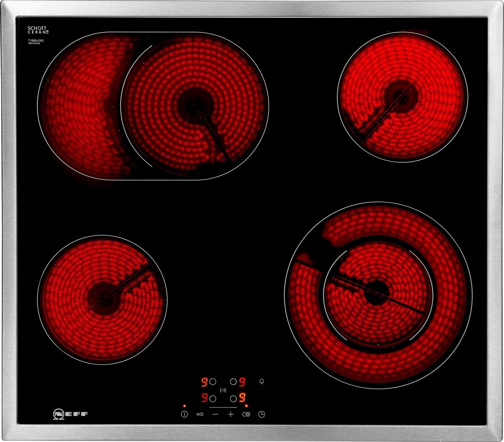This screenshot has height=442, width=504.
Task: Select the front right zone selector circle
Action: pos(234,398)
